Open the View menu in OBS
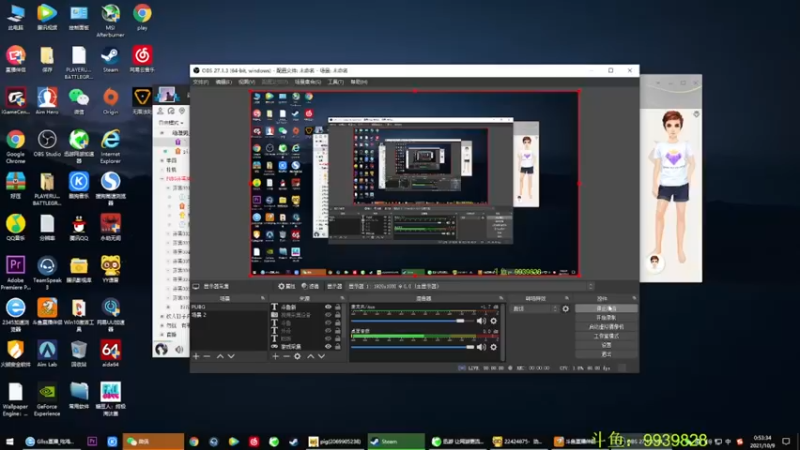The image size is (800, 450). click(246, 82)
